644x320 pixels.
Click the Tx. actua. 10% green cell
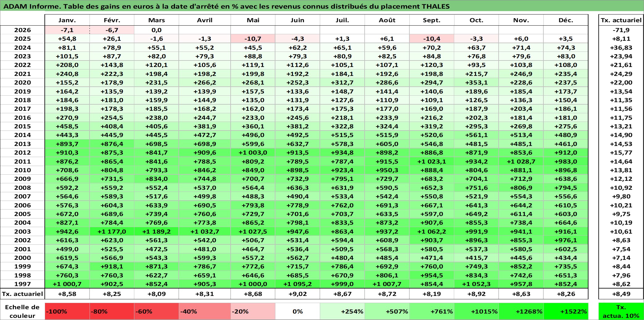tap(621, 311)
